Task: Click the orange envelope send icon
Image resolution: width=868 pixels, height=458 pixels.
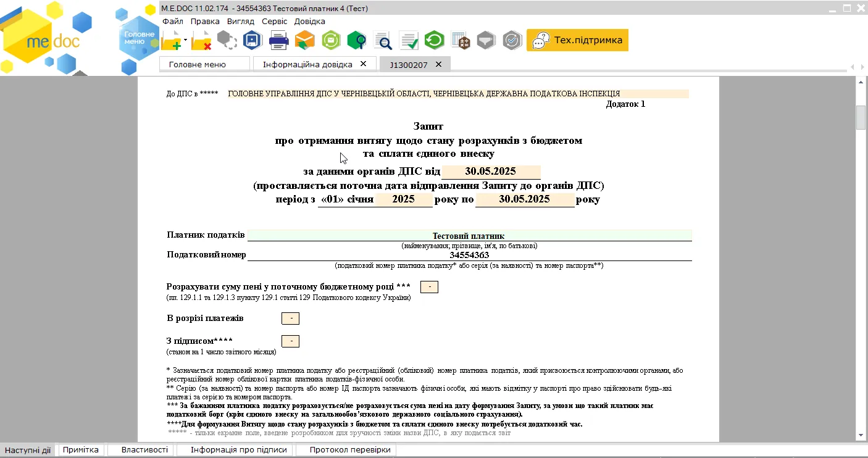Action: (x=304, y=41)
